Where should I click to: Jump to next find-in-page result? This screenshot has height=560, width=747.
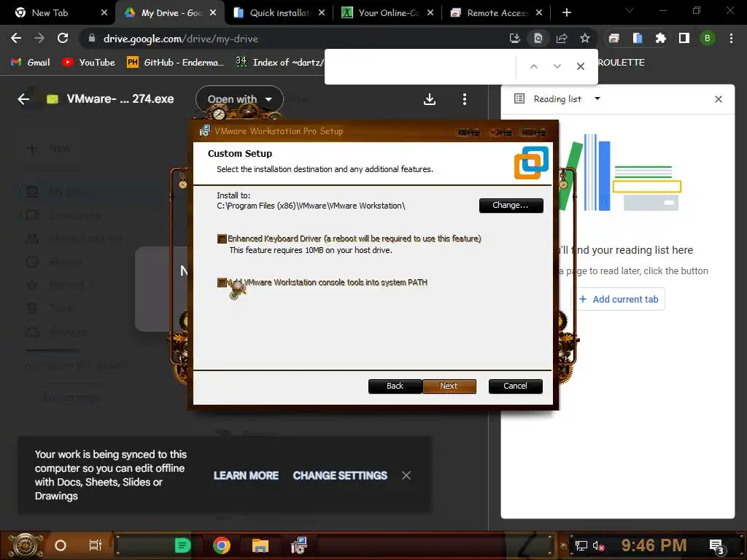(x=557, y=66)
